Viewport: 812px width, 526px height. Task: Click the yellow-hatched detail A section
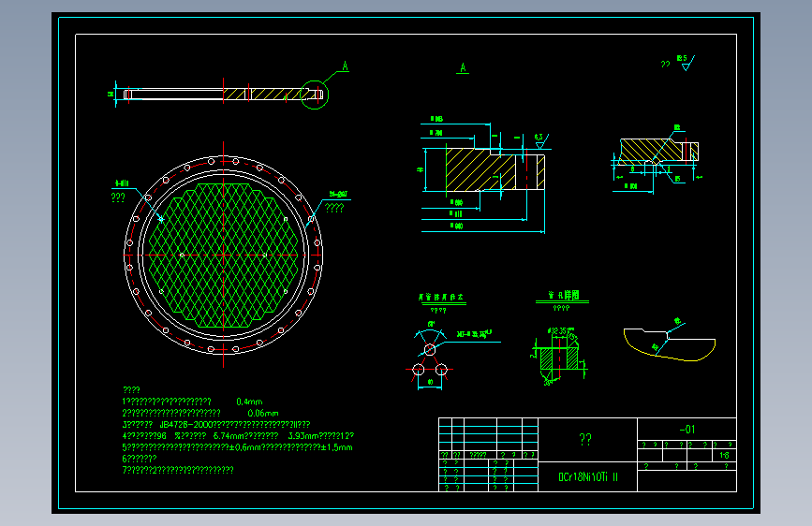[495, 169]
